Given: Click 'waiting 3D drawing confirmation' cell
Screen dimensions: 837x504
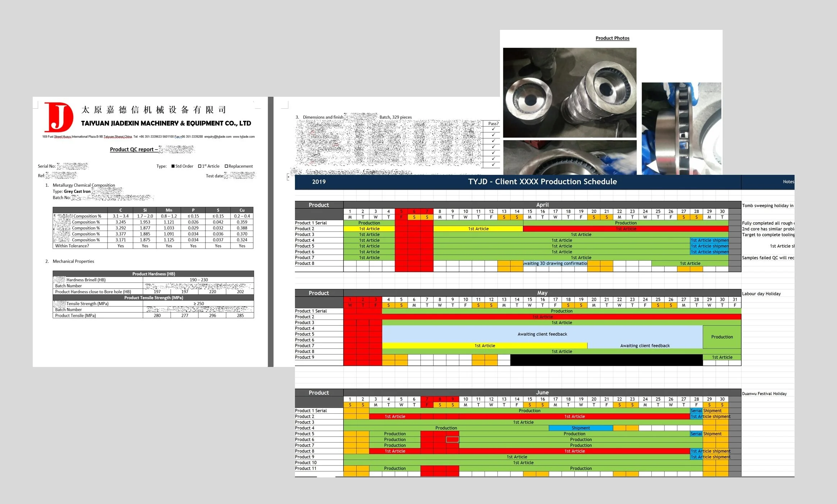Looking at the screenshot, I should tap(555, 263).
